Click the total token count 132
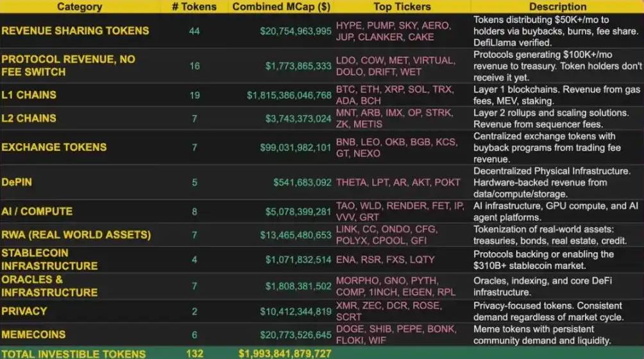The width and height of the screenshot is (644, 359). (x=195, y=354)
